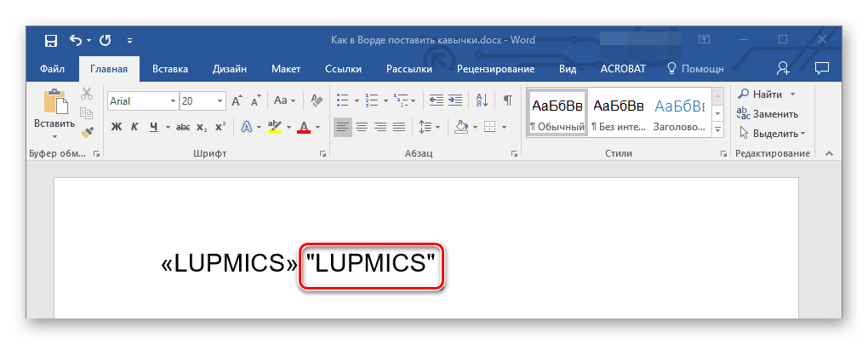Click the superscript x² icon
868x344 pixels.
[220, 128]
